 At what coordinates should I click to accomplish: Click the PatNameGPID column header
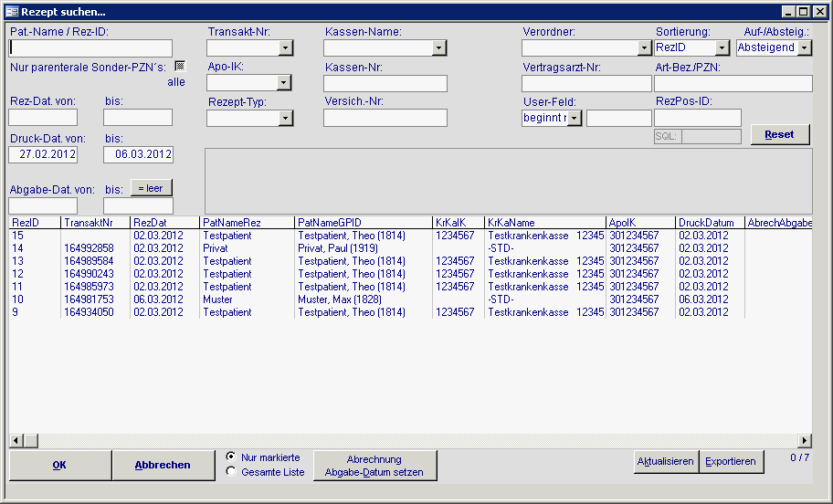point(364,223)
